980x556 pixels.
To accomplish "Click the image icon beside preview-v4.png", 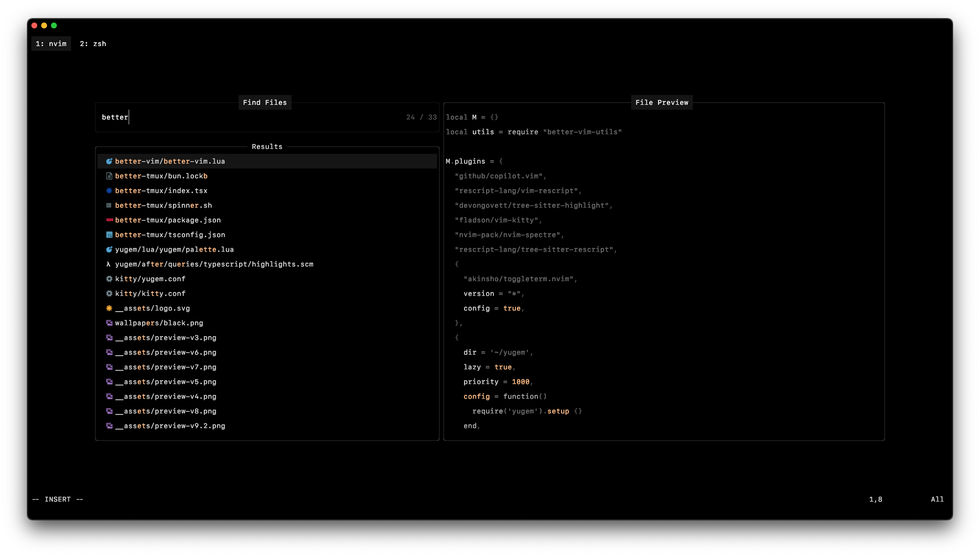I will [x=109, y=396].
